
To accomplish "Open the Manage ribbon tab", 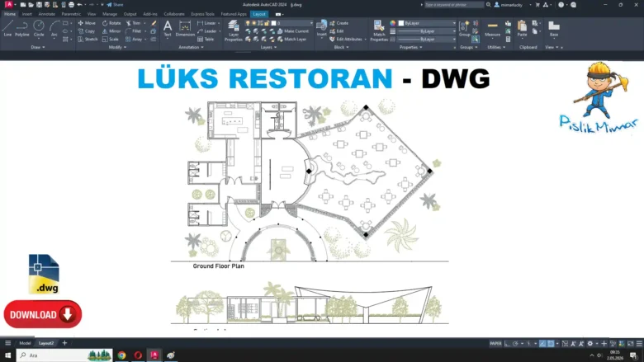I will [x=110, y=14].
